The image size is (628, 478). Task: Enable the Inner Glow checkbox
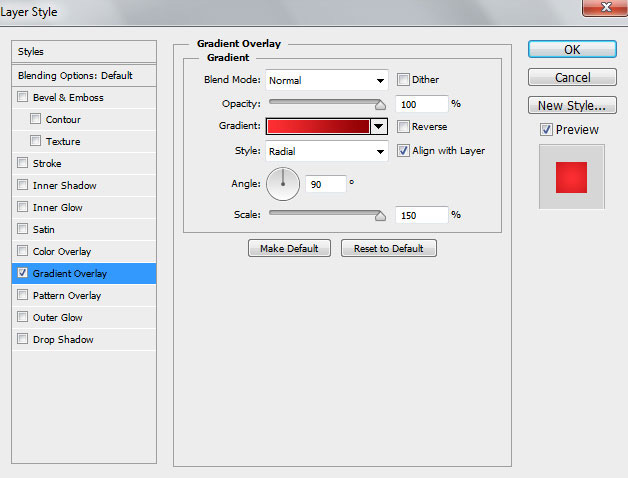22,207
